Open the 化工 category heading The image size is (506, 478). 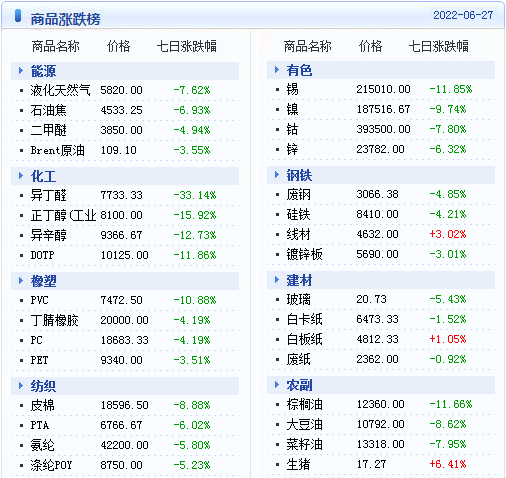click(x=43, y=176)
